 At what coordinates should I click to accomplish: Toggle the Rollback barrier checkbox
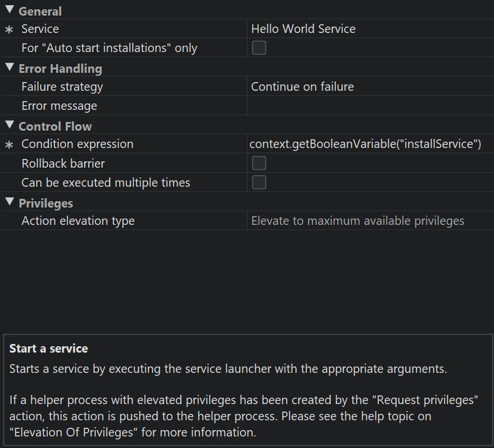pyautogui.click(x=259, y=164)
